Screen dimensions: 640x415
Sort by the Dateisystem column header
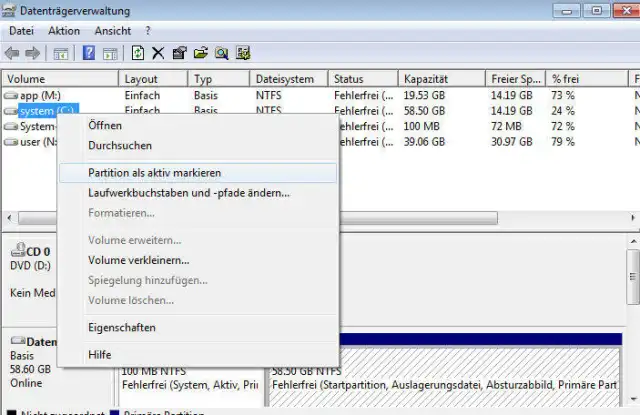(289, 79)
